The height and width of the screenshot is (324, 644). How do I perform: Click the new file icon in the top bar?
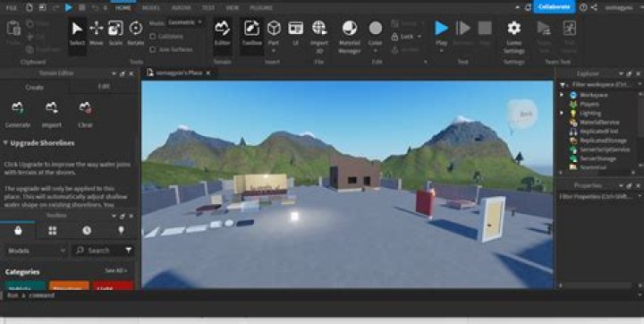tap(30, 7)
